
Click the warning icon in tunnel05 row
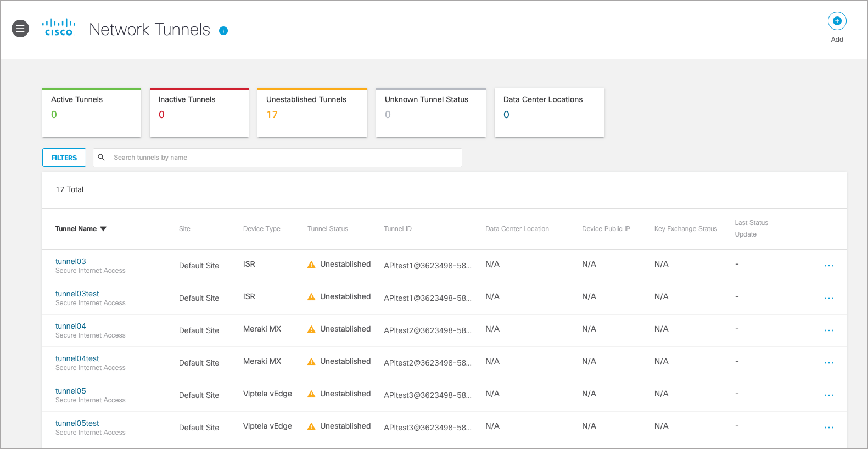point(311,394)
